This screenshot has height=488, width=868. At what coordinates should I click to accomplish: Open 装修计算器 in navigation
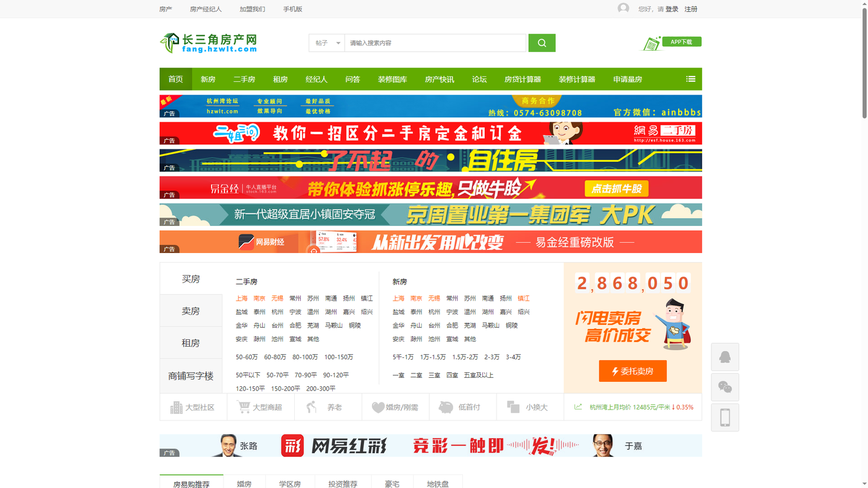(577, 79)
